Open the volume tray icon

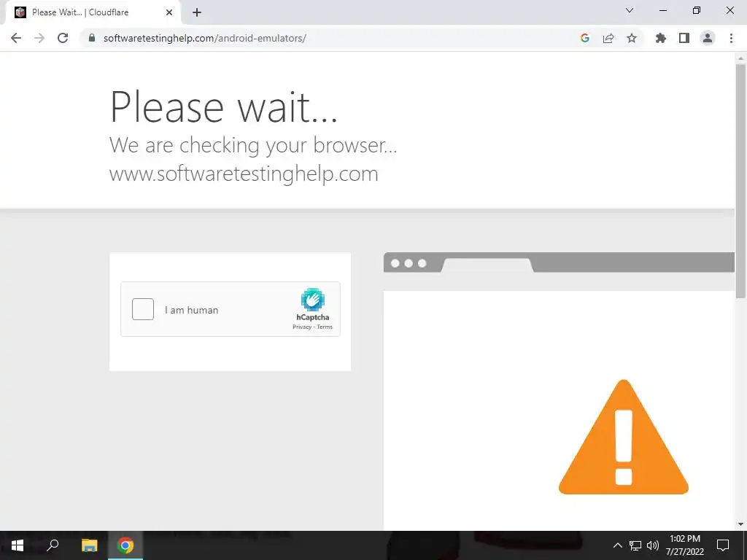click(653, 545)
